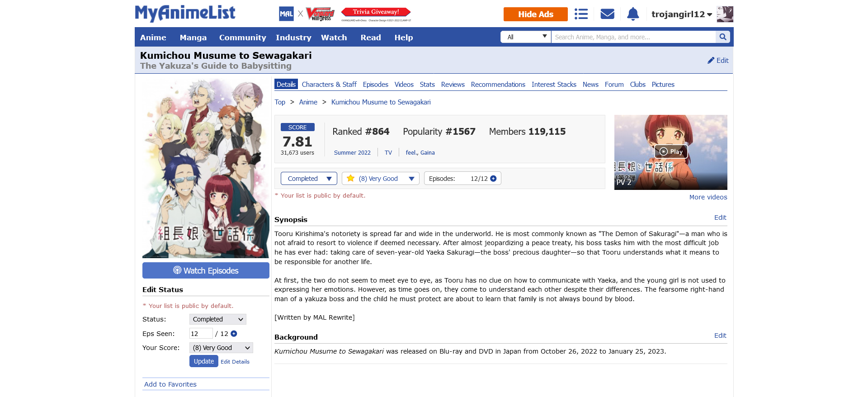Open the notifications bell icon
The width and height of the screenshot is (868, 397).
[633, 14]
